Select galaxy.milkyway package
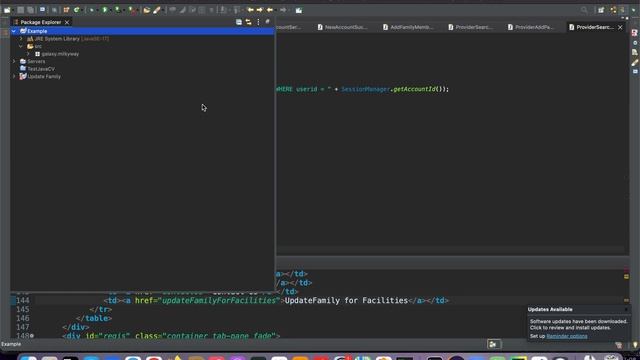The height and width of the screenshot is (360, 640). point(57,54)
